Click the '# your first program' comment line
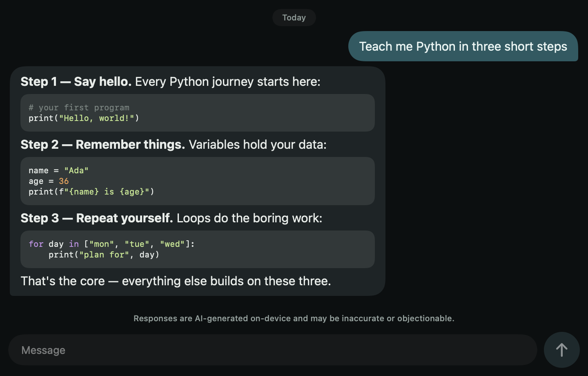This screenshot has height=376, width=588. tap(79, 107)
